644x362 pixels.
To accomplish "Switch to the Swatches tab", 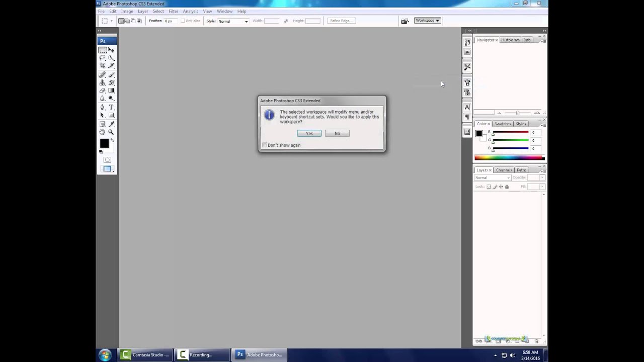I will point(503,124).
